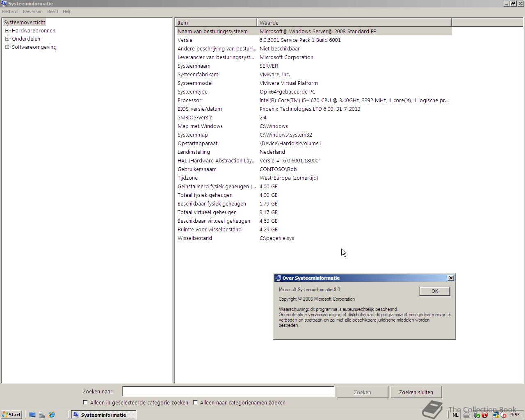Click the network warning tray icon
This screenshot has width=525, height=420.
[495, 415]
